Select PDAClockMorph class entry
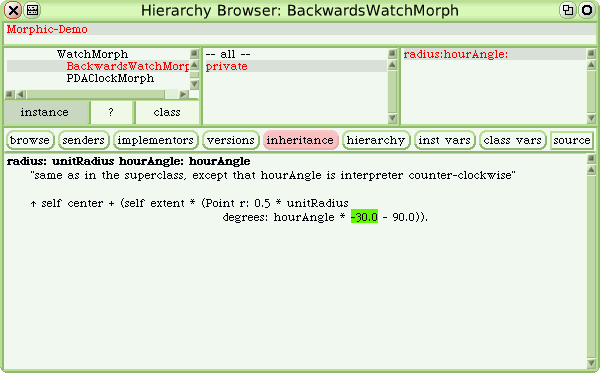Viewport: 600px width, 373px height. point(110,78)
